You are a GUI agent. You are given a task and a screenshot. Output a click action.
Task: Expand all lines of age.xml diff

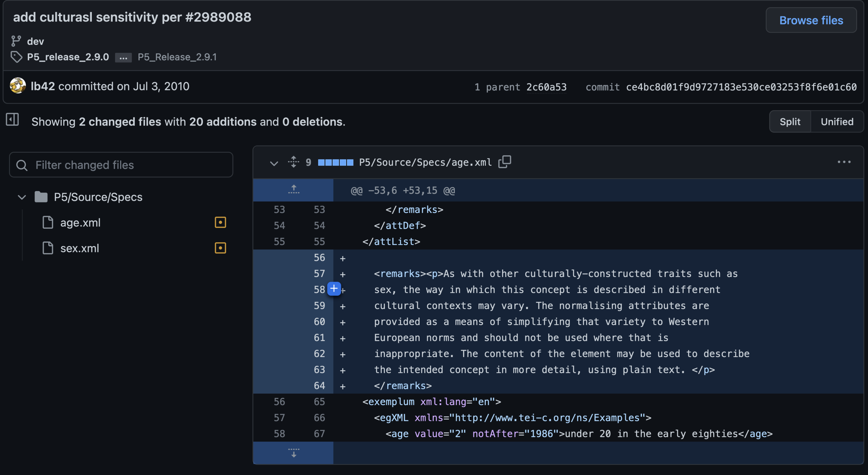click(293, 162)
